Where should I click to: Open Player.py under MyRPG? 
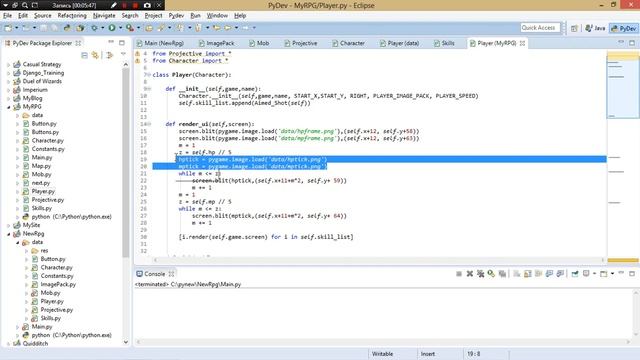coord(43,191)
